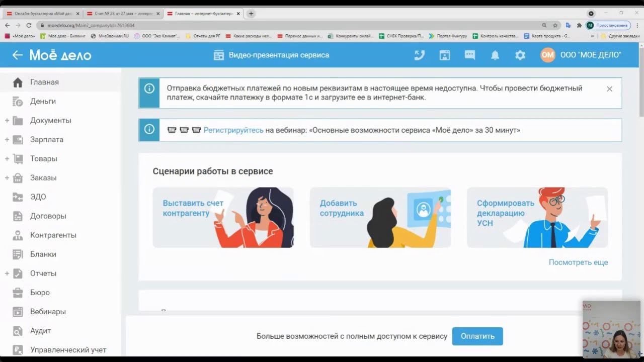The width and height of the screenshot is (644, 362).
Task: Click the back arrow next to Моё дело logo
Action: coord(18,55)
